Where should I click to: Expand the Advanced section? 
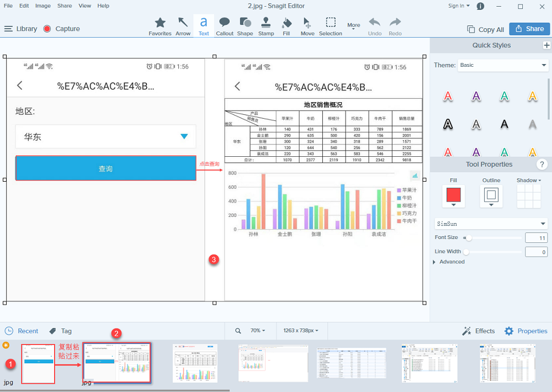click(x=448, y=262)
